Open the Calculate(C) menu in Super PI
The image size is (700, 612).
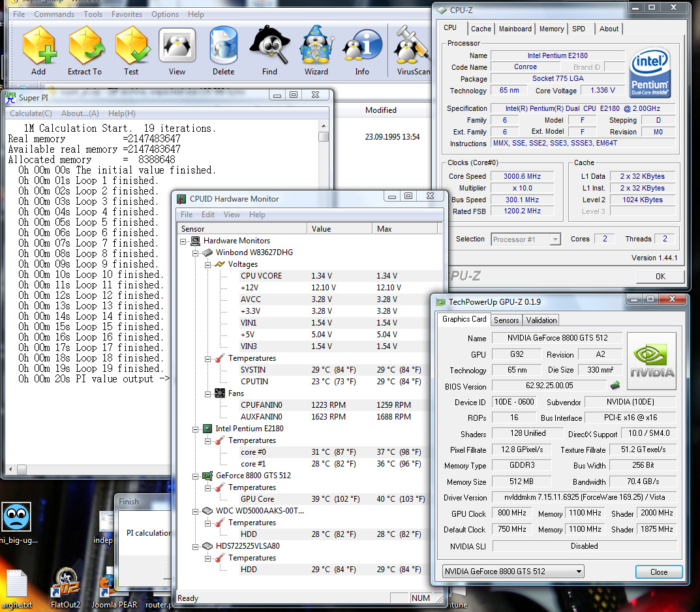(31, 114)
